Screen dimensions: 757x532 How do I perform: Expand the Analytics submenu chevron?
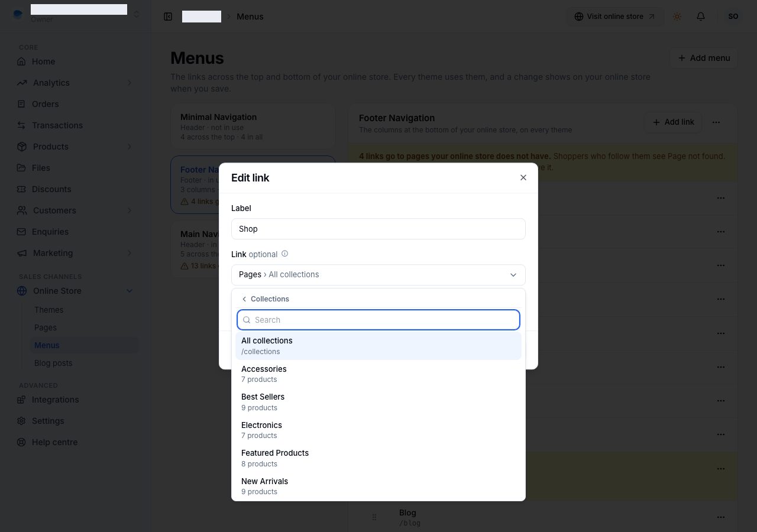pyautogui.click(x=130, y=83)
